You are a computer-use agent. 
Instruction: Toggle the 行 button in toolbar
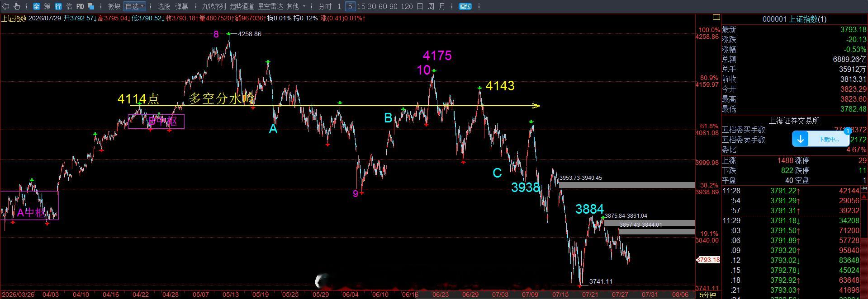pyautogui.click(x=58, y=6)
